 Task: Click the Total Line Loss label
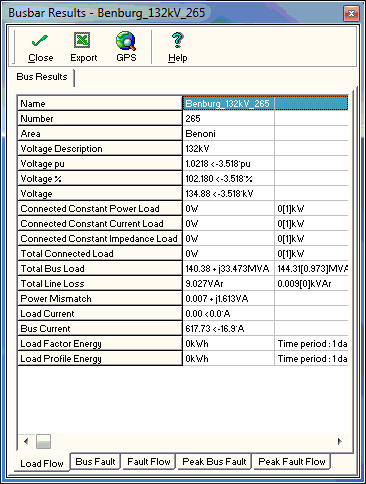tap(53, 284)
